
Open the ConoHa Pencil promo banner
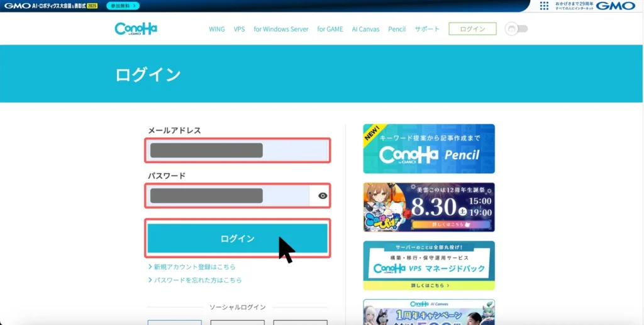pyautogui.click(x=429, y=149)
